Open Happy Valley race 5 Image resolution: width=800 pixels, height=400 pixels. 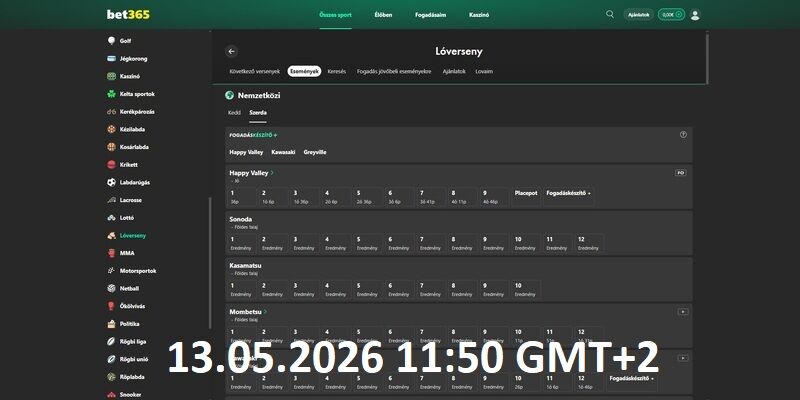368,196
